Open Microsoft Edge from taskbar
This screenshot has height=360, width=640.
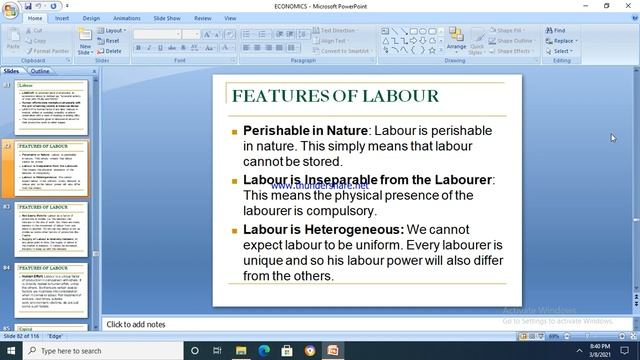[x=264, y=351]
